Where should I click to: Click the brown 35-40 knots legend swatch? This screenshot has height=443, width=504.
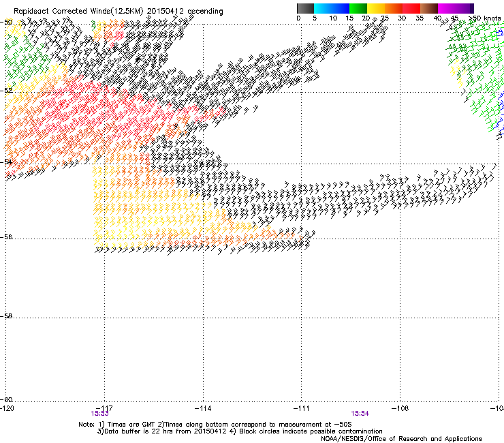tap(429, 8)
